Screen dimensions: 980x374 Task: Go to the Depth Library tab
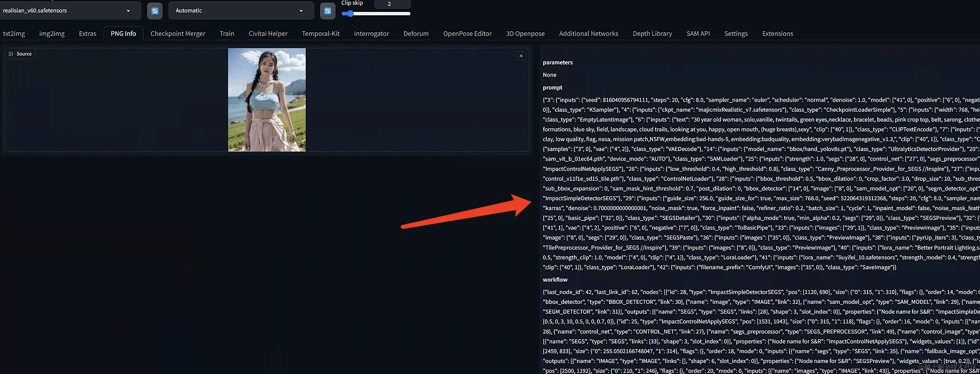(x=652, y=33)
